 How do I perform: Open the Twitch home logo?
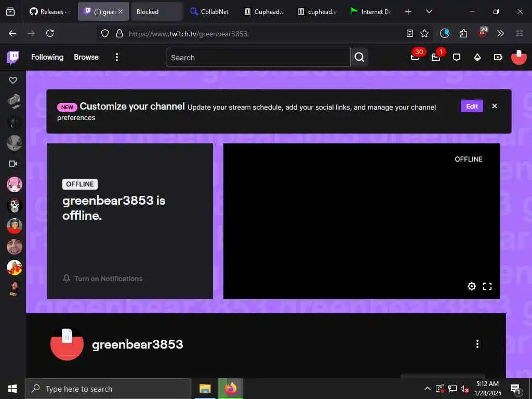pyautogui.click(x=13, y=57)
